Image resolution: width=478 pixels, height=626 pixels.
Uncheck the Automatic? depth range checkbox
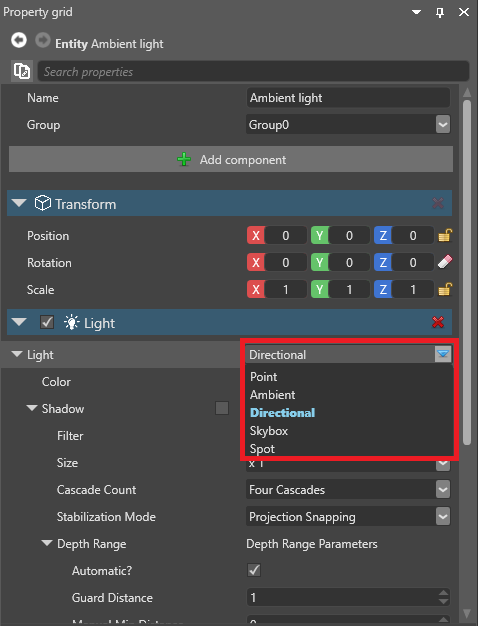254,570
